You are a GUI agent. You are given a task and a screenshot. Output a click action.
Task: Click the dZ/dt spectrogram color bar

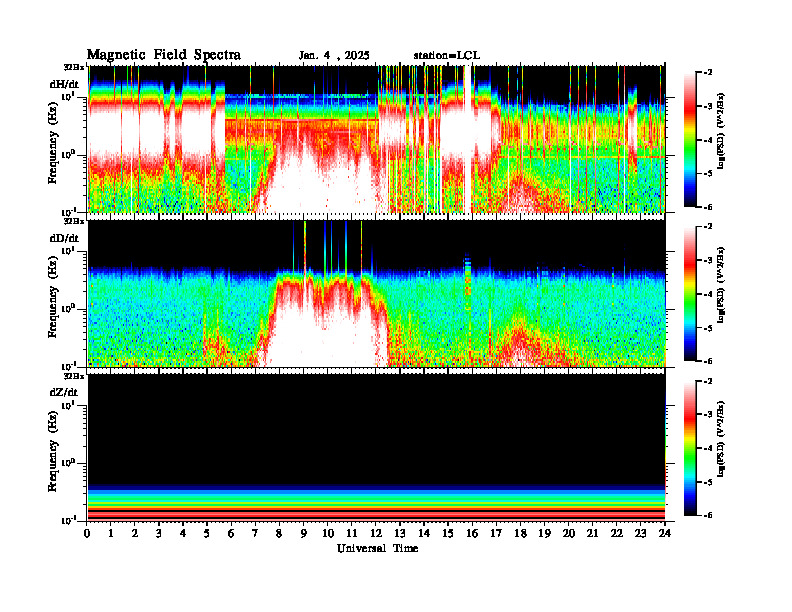click(x=690, y=448)
